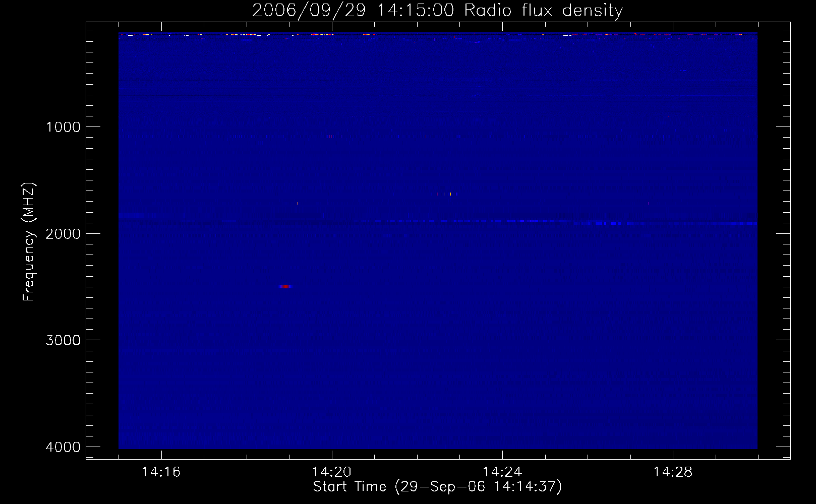The image size is (816, 504).
Task: Click the 1000 frequency tick label
Action: click(63, 127)
